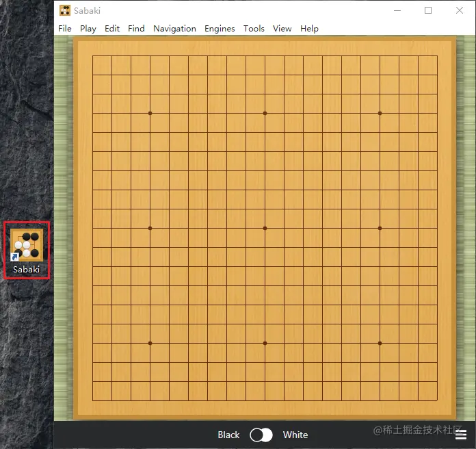Place a stone on the top-center star point

pyautogui.click(x=265, y=114)
